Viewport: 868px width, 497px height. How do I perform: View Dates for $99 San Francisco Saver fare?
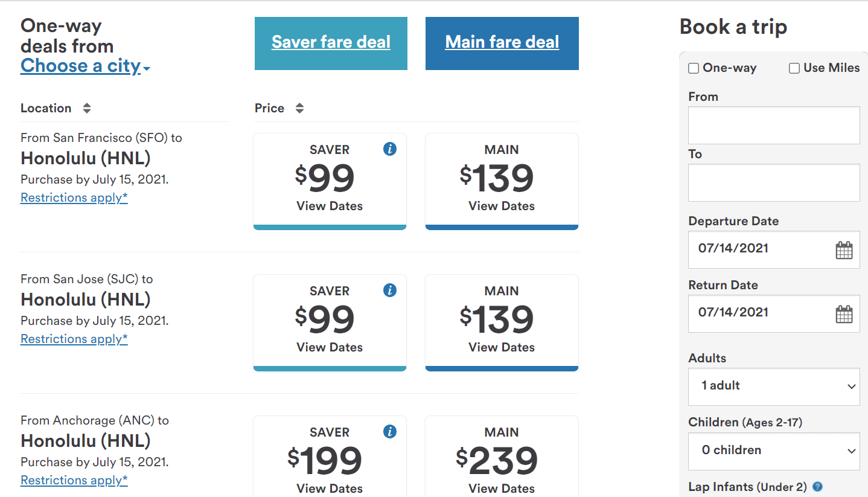[x=330, y=206]
